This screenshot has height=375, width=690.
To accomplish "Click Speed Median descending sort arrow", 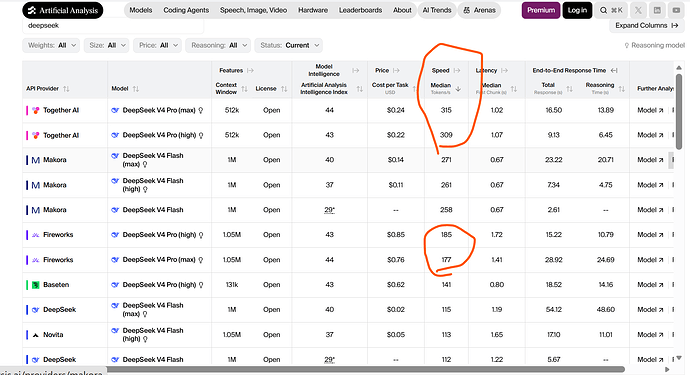I will [x=458, y=88].
